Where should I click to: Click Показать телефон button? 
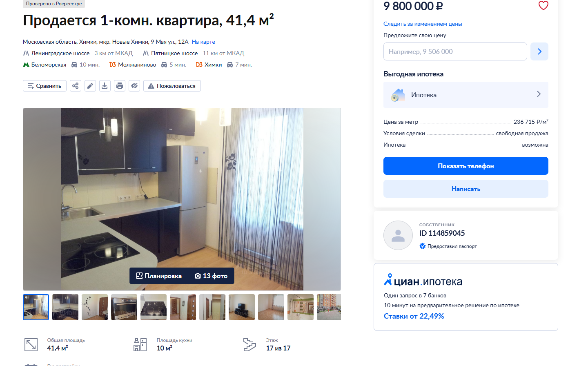pos(466,166)
